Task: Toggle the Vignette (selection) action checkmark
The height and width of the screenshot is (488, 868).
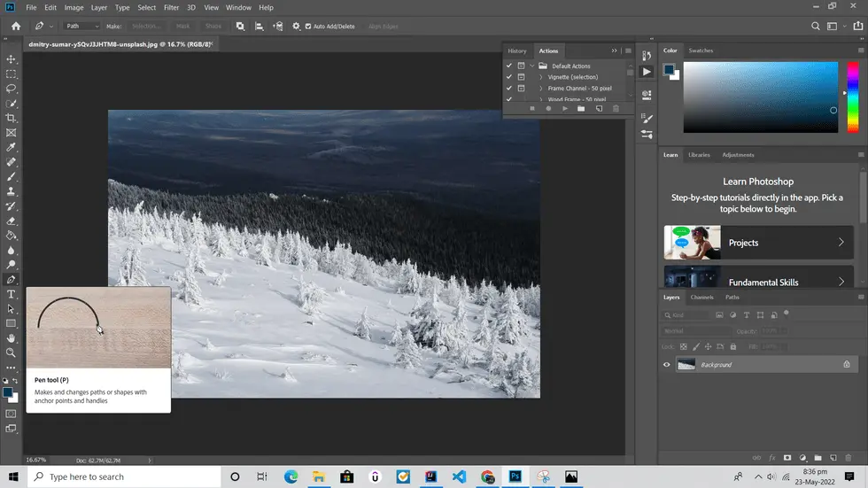Action: 508,77
